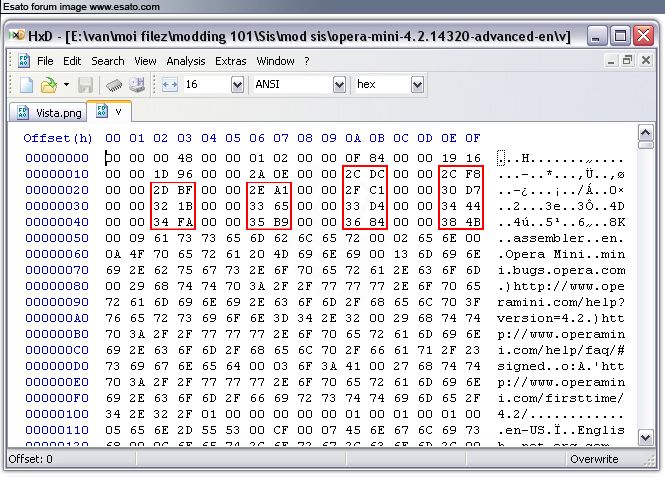Click offset row 00000050
The image size is (665, 477).
click(x=57, y=238)
